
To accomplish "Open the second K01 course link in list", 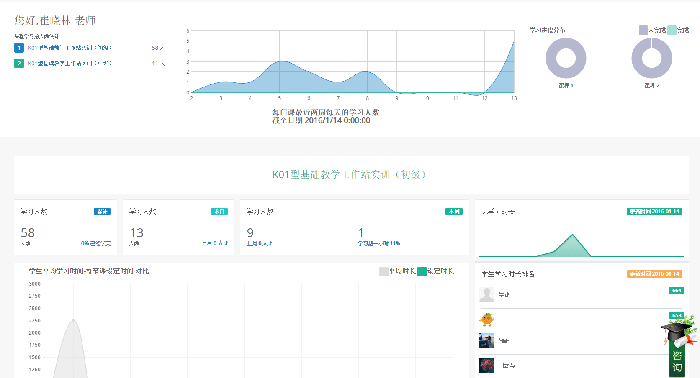I will pyautogui.click(x=70, y=63).
